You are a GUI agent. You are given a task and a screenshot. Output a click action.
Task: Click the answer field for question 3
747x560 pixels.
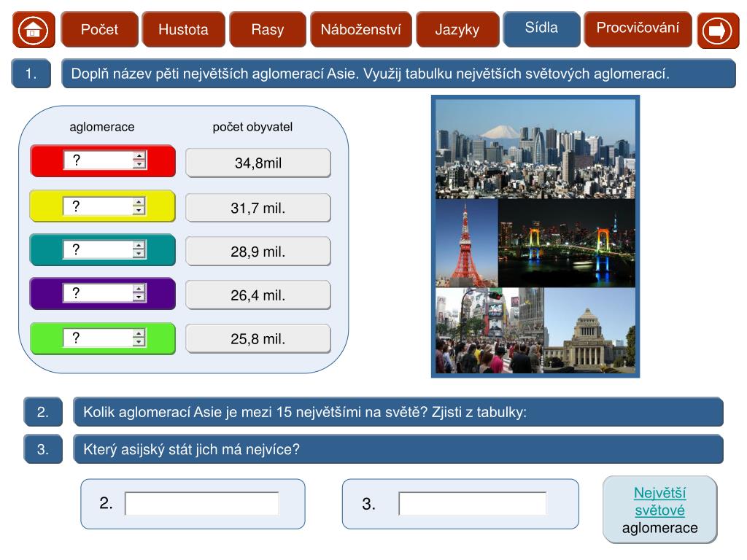click(x=473, y=503)
